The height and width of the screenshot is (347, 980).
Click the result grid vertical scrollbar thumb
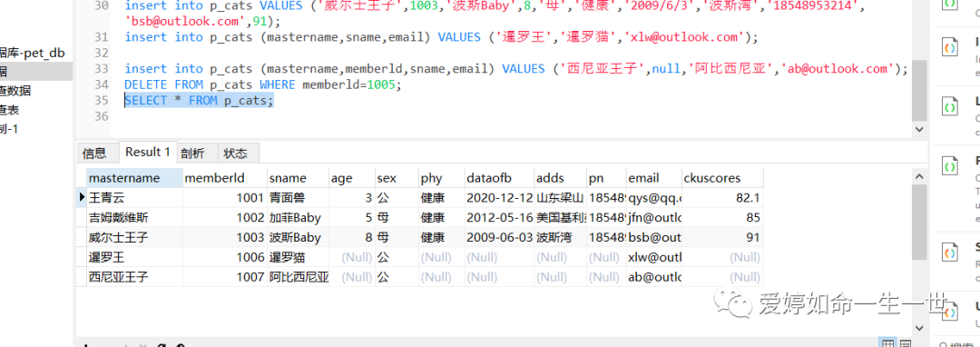pyautogui.click(x=918, y=222)
